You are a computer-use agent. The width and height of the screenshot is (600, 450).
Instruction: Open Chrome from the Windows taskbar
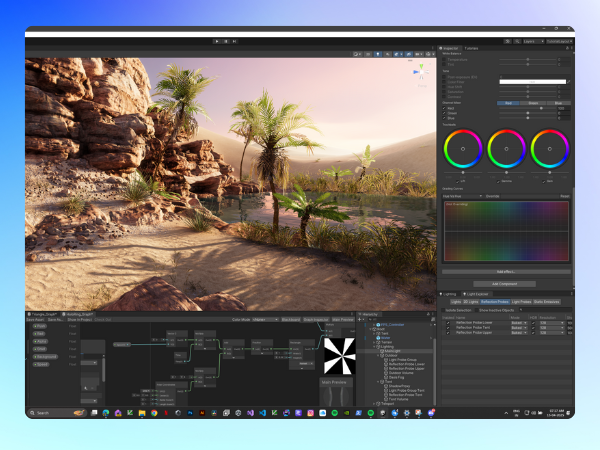point(154,413)
